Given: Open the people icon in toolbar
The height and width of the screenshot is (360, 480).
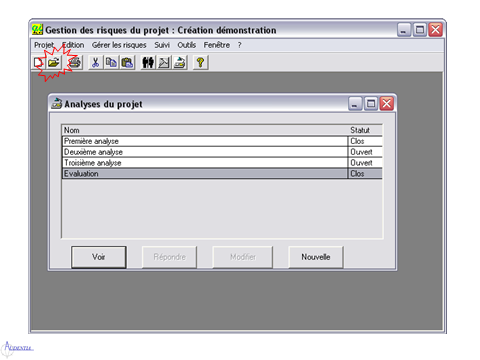Looking at the screenshot, I should pos(148,62).
